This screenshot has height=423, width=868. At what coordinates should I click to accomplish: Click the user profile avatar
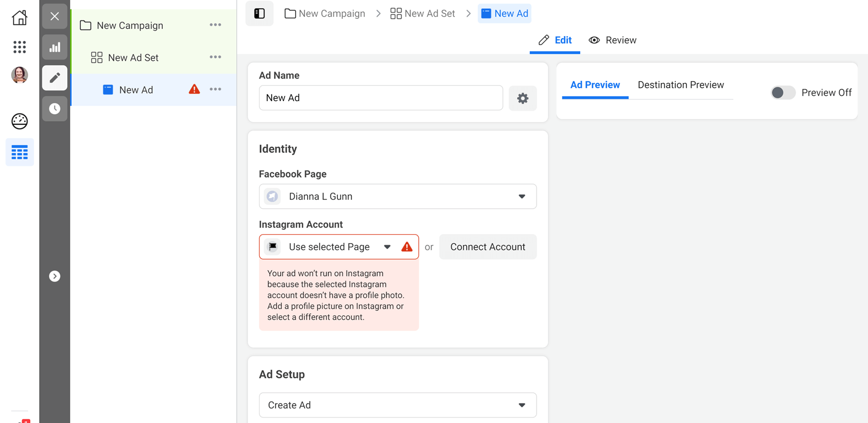pos(19,75)
